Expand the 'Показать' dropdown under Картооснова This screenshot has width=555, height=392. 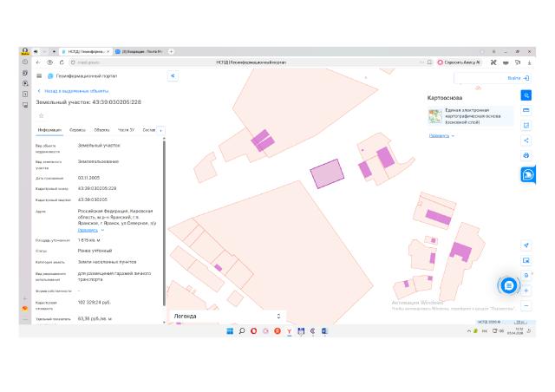click(x=442, y=135)
